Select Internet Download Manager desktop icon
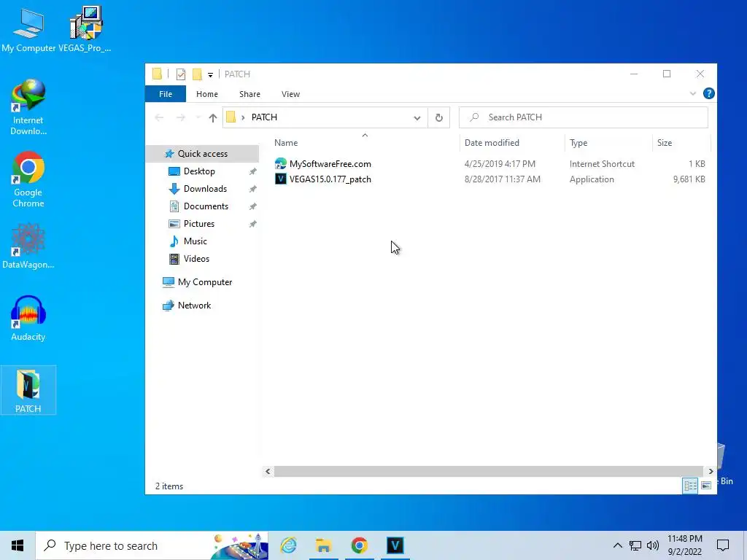 click(x=28, y=108)
